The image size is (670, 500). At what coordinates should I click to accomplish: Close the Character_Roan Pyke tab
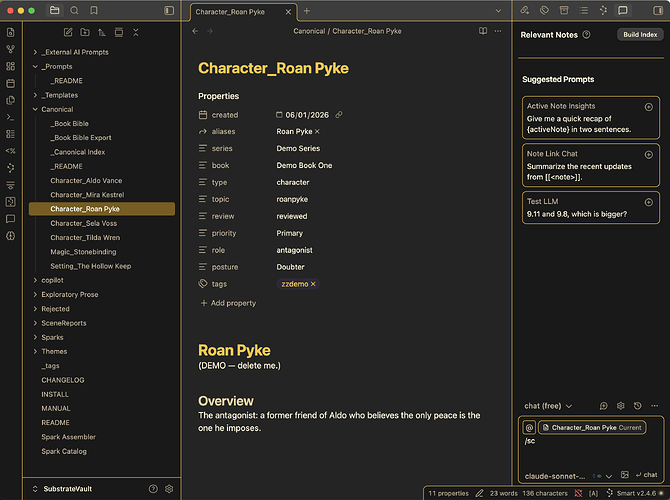click(288, 12)
